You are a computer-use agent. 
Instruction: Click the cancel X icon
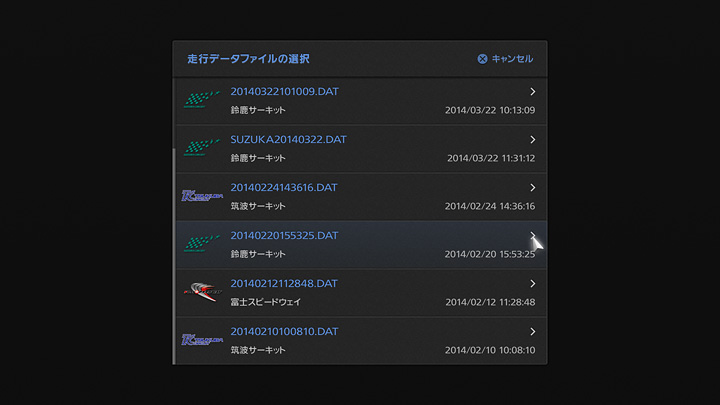tap(482, 59)
